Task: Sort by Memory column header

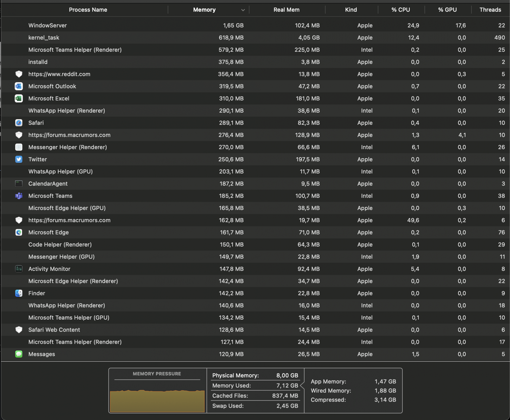Action: (204, 10)
